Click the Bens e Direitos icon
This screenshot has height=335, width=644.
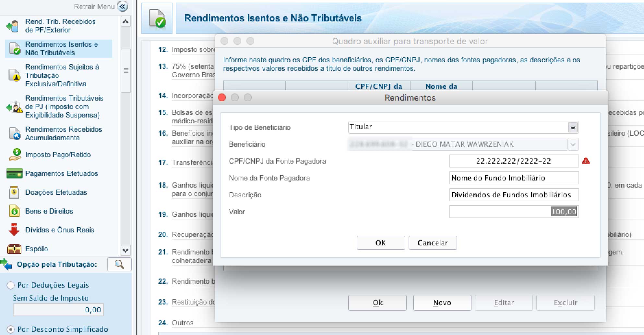[x=15, y=211]
